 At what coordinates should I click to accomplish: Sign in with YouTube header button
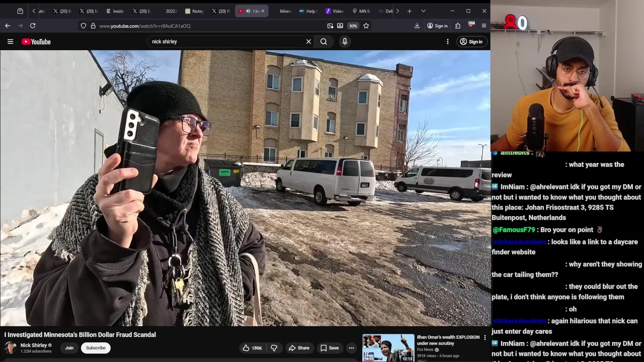pos(471,42)
